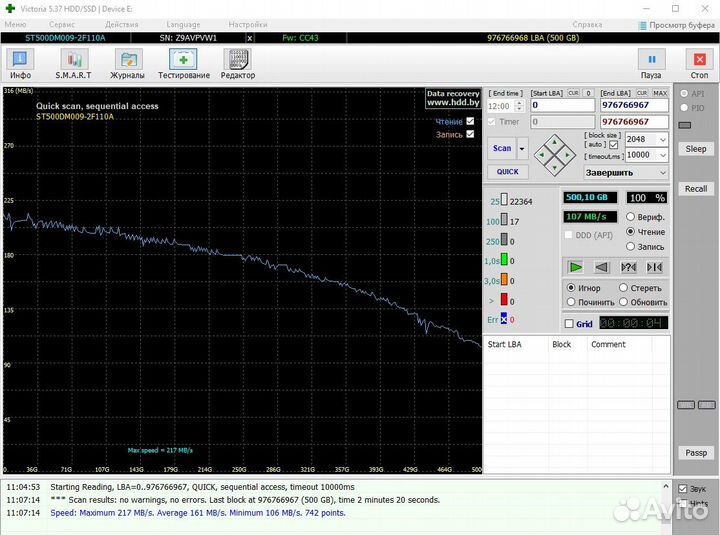
Task: Open the S.M.A.R.T attributes view
Action: pyautogui.click(x=73, y=64)
